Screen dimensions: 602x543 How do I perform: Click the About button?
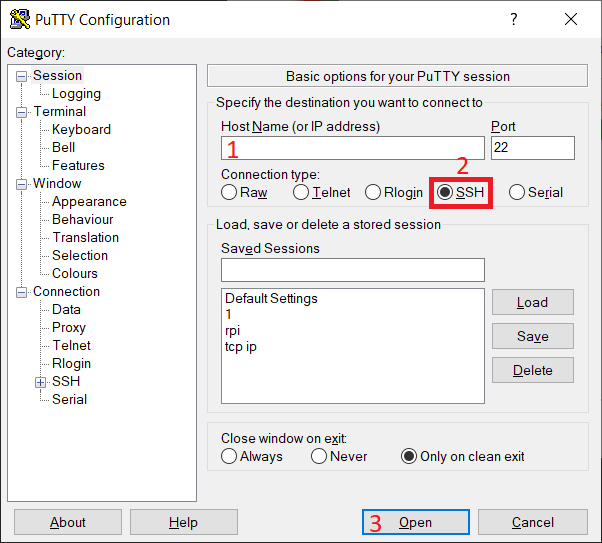(x=68, y=522)
